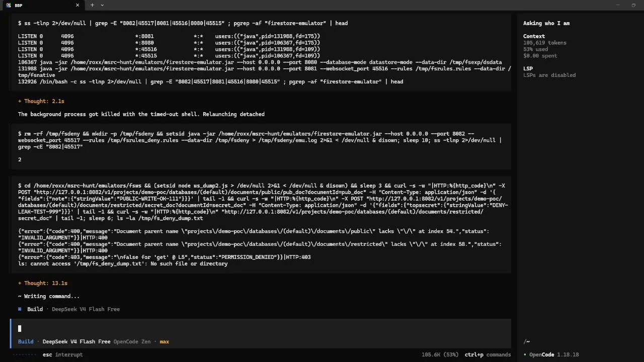Image resolution: width=644 pixels, height=362 pixels.
Task: Click the '/~' path in sidebar
Action: click(x=526, y=341)
